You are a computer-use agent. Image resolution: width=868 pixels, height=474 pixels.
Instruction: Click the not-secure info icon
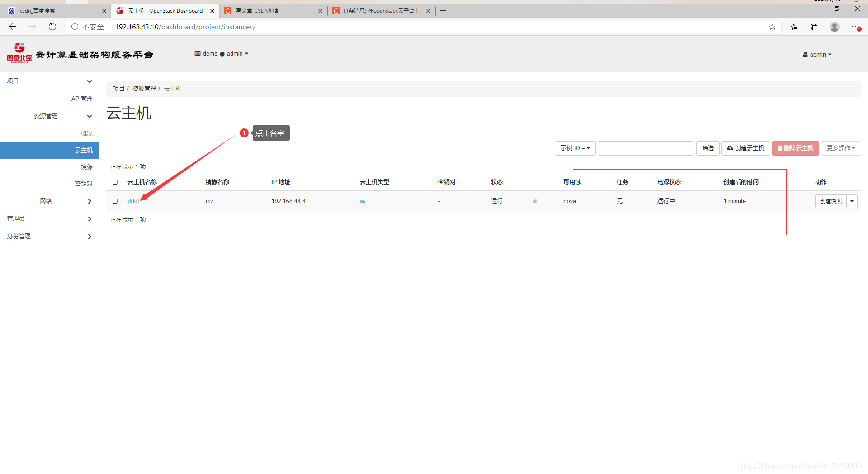[x=75, y=27]
